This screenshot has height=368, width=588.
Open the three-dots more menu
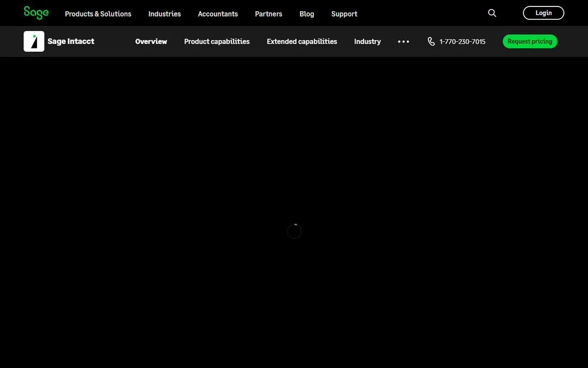pos(404,42)
